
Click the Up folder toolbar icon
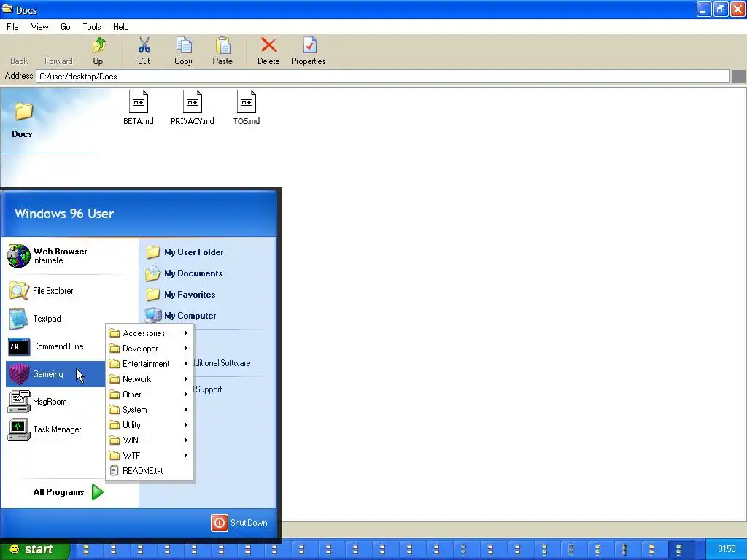[98, 46]
